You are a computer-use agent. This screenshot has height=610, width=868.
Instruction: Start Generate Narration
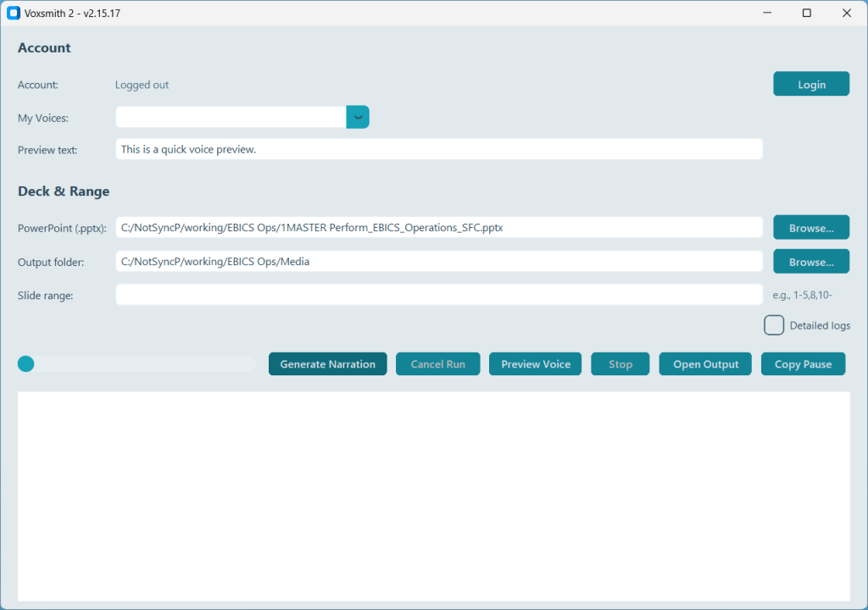tap(328, 363)
